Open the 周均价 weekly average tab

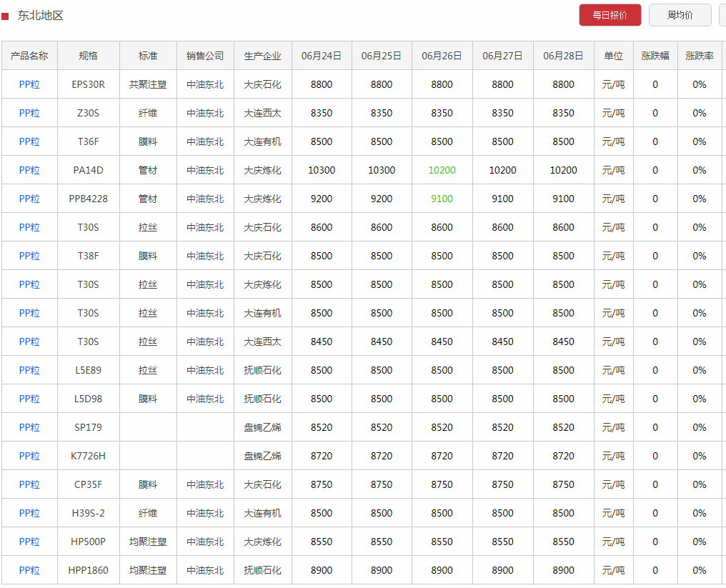[680, 15]
